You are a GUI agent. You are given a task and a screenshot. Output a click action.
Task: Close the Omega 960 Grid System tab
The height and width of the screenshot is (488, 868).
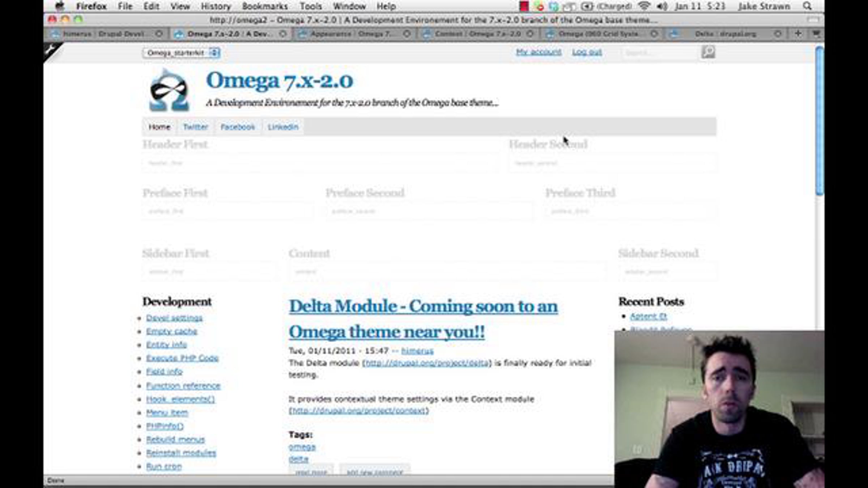[x=654, y=34]
